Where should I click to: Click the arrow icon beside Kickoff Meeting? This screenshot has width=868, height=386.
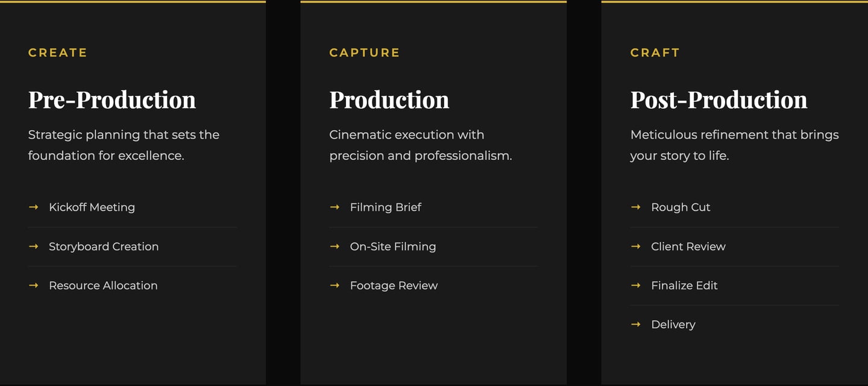[33, 207]
